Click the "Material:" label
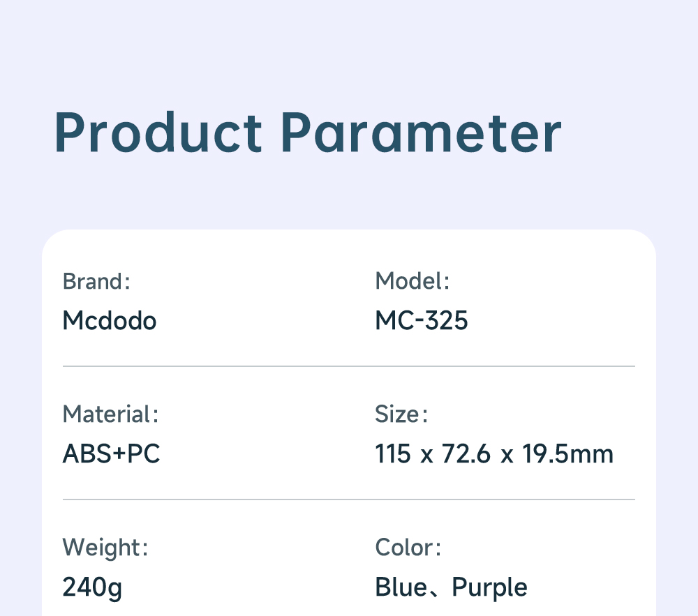This screenshot has height=616, width=698. pos(110,414)
